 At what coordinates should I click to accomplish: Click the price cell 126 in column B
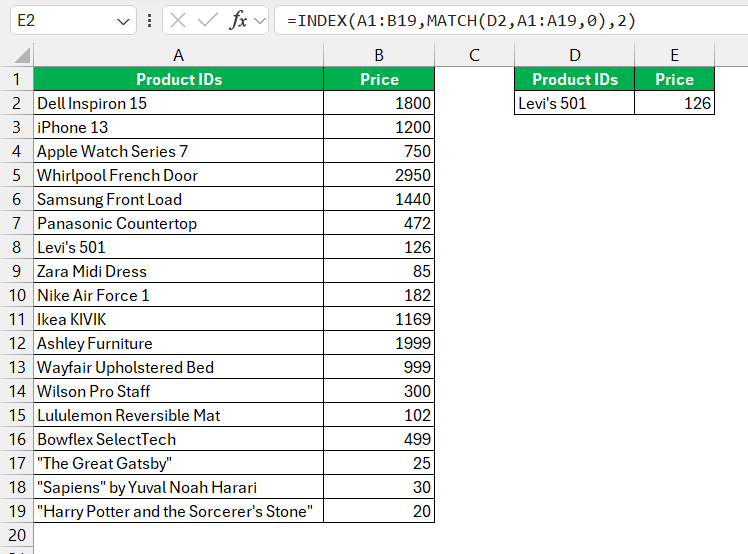coord(379,247)
